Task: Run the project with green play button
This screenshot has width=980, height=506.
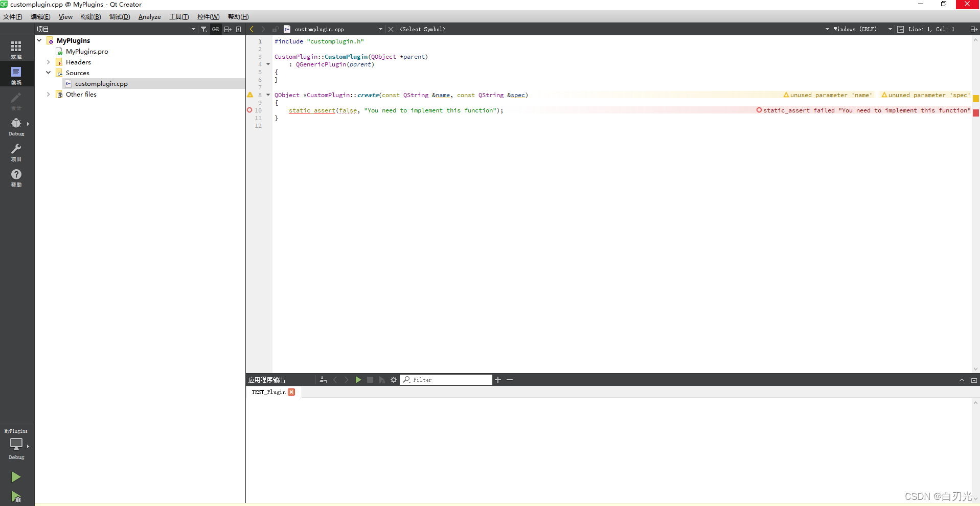Action: click(16, 477)
